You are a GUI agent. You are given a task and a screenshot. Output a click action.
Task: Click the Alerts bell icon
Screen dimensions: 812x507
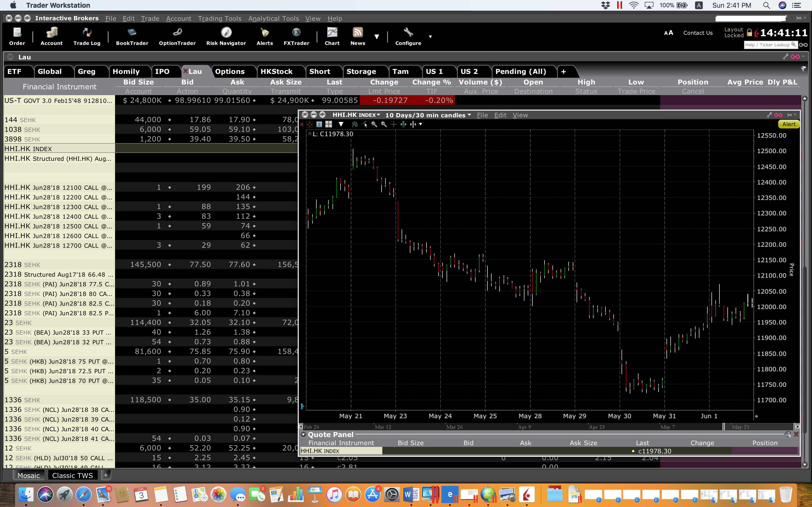tap(264, 36)
